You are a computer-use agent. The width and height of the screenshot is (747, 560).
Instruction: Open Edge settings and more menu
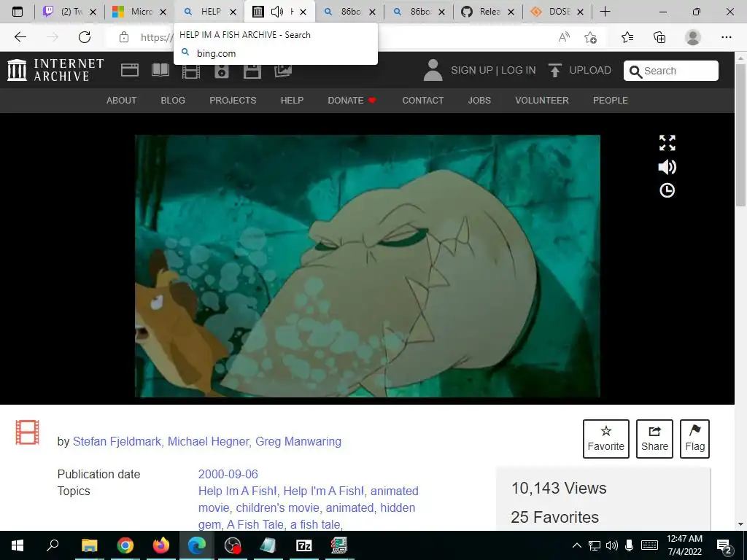(x=726, y=37)
